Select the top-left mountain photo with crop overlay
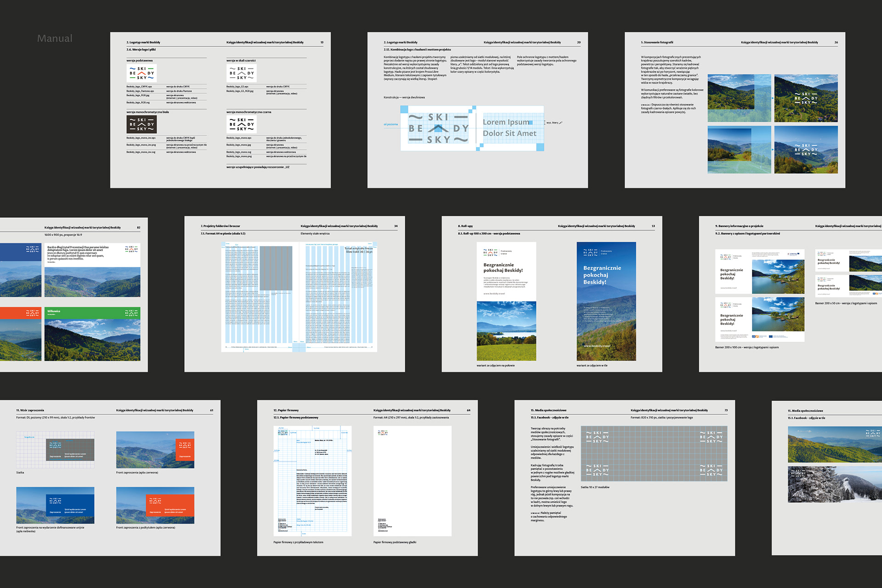Screen dimensions: 882x588 [739, 98]
